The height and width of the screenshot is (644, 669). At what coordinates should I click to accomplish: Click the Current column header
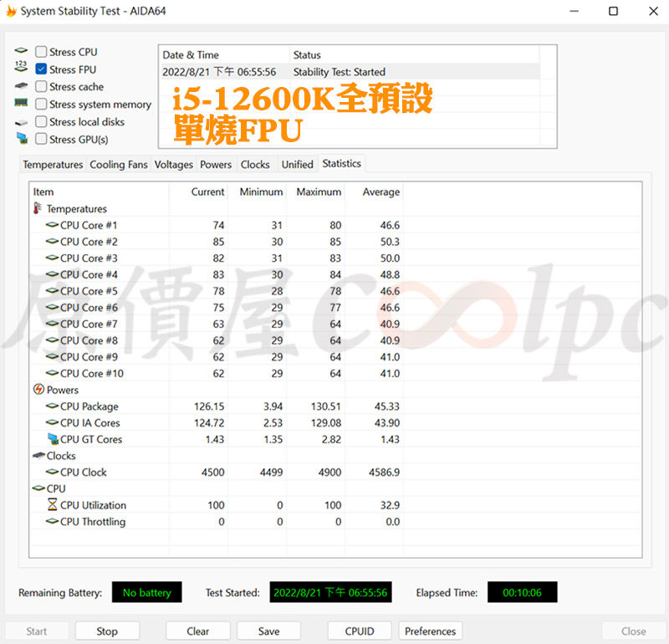point(198,192)
